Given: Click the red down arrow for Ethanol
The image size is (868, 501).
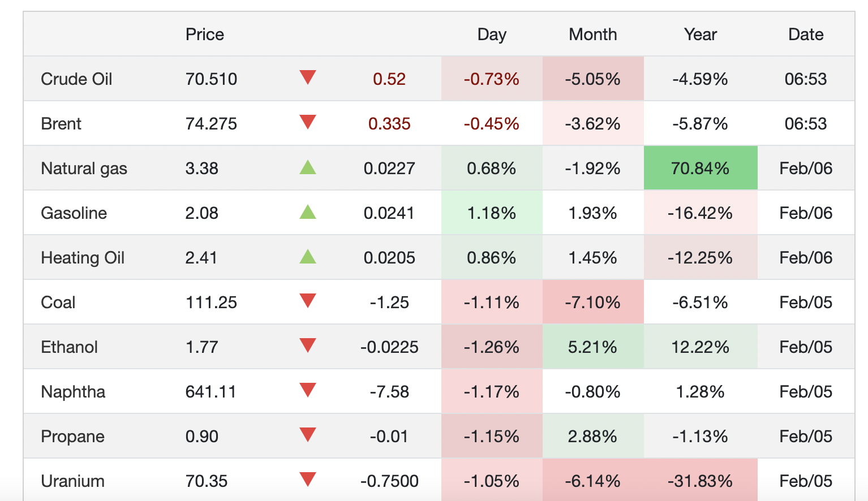Looking at the screenshot, I should click(308, 345).
